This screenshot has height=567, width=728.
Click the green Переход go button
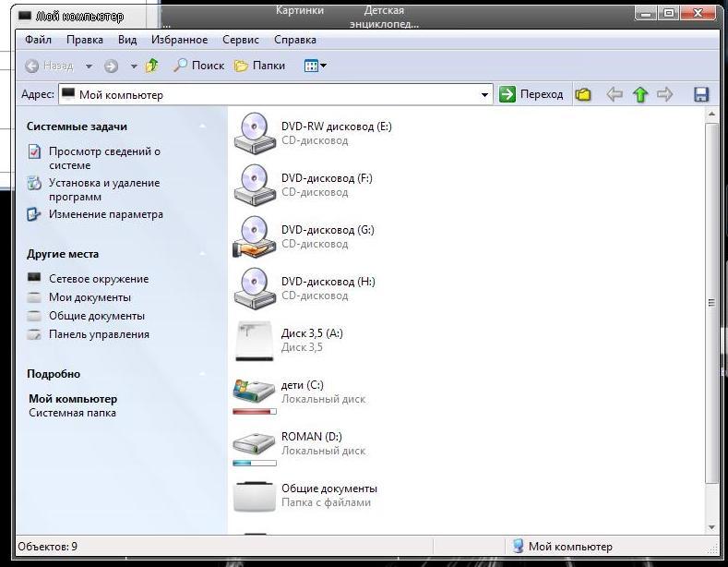coord(531,94)
